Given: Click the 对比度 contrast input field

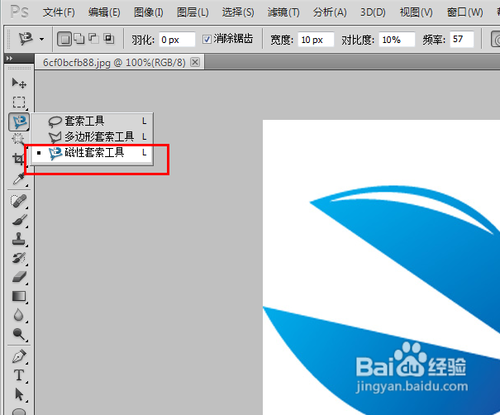Looking at the screenshot, I should pyautogui.click(x=397, y=40).
